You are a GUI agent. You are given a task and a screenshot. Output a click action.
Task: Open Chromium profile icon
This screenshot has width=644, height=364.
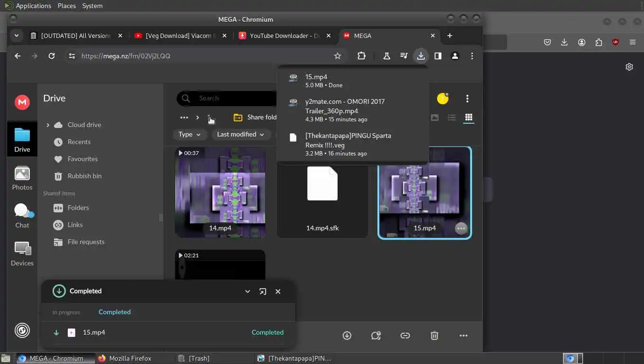455,56
